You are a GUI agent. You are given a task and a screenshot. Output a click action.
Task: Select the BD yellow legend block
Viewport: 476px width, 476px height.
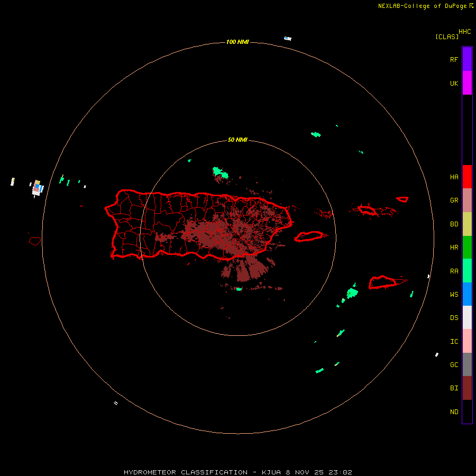coord(467,224)
